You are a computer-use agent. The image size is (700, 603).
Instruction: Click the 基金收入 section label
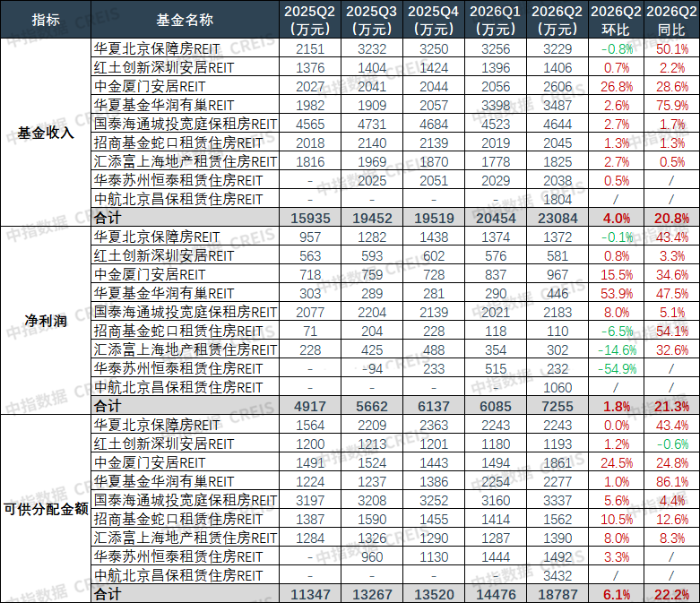pos(46,133)
